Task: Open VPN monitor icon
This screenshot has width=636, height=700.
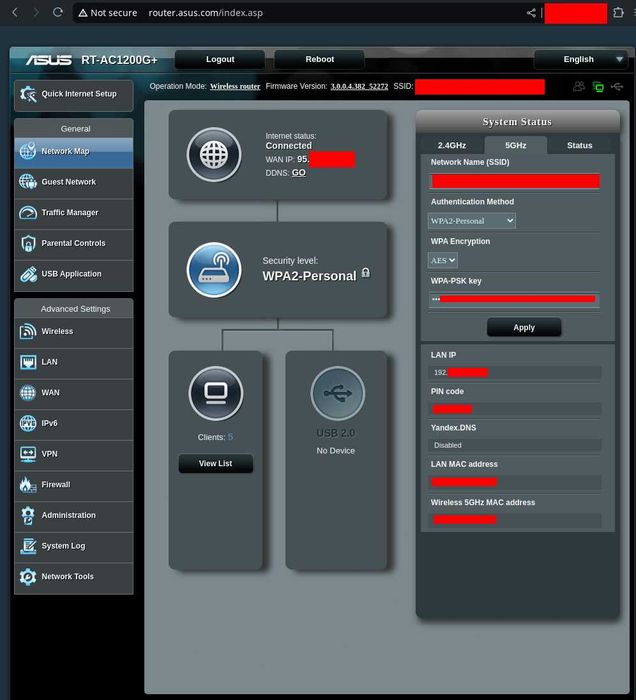Action: tap(28, 454)
